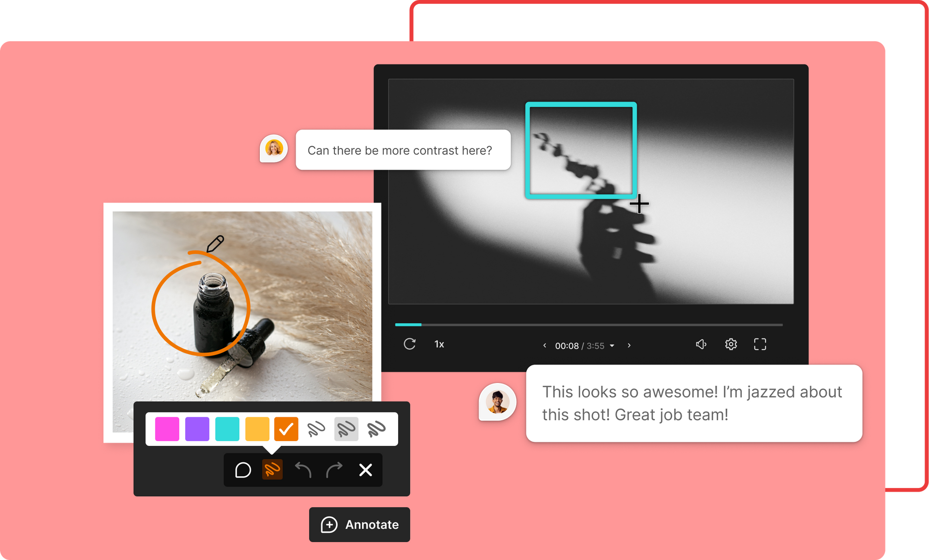Screen dimensions: 929x560
Task: Select the comment bubble tool
Action: click(x=243, y=470)
